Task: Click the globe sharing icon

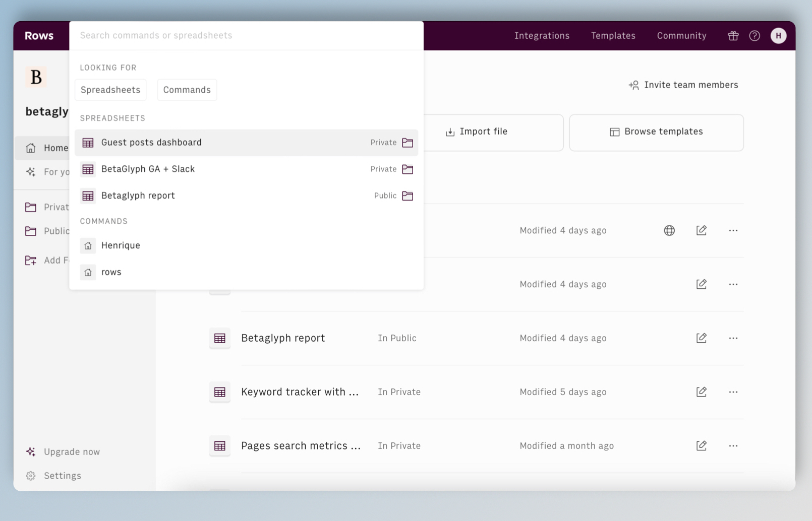Action: (669, 230)
